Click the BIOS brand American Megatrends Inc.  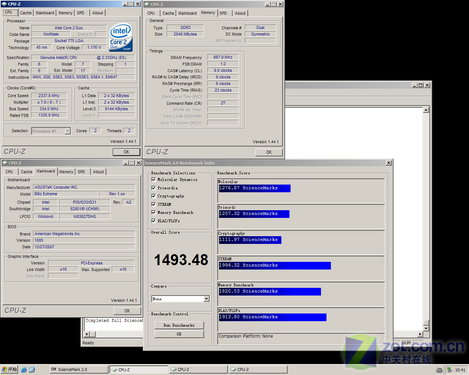(x=84, y=234)
